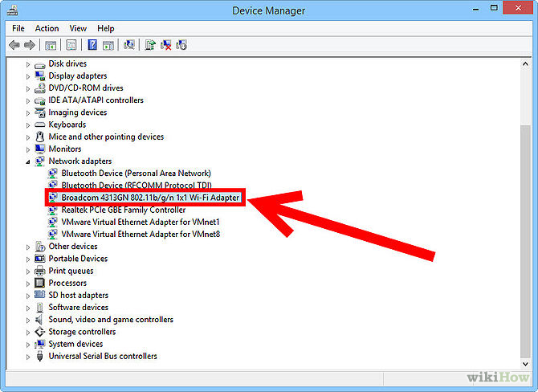538x392 pixels.
Task: Click the Properties toolbar icon
Action: [x=71, y=45]
